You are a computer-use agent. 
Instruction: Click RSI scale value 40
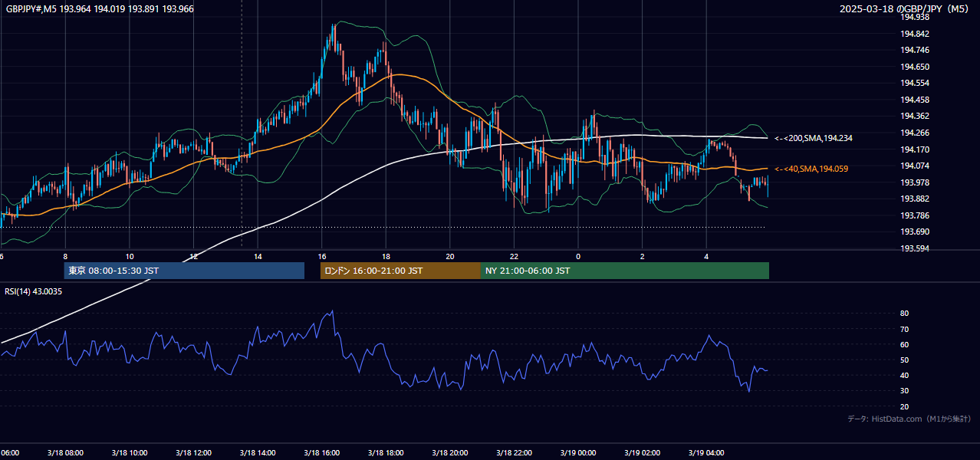point(904,375)
